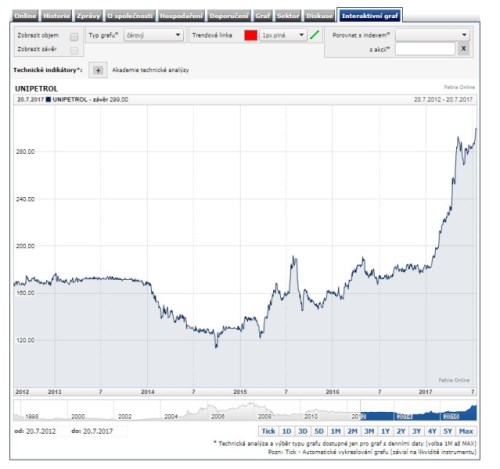Open the Doporučení tab
The width and height of the screenshot is (500, 469).
[229, 16]
